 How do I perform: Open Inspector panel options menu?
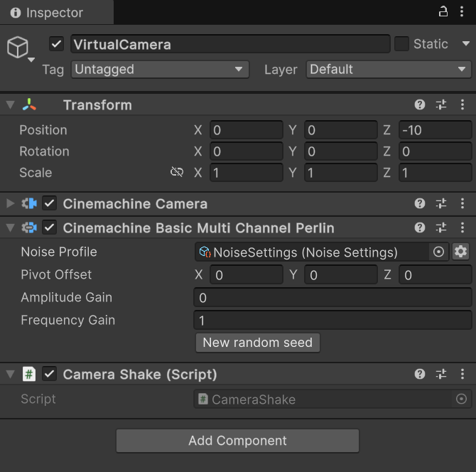tap(462, 12)
